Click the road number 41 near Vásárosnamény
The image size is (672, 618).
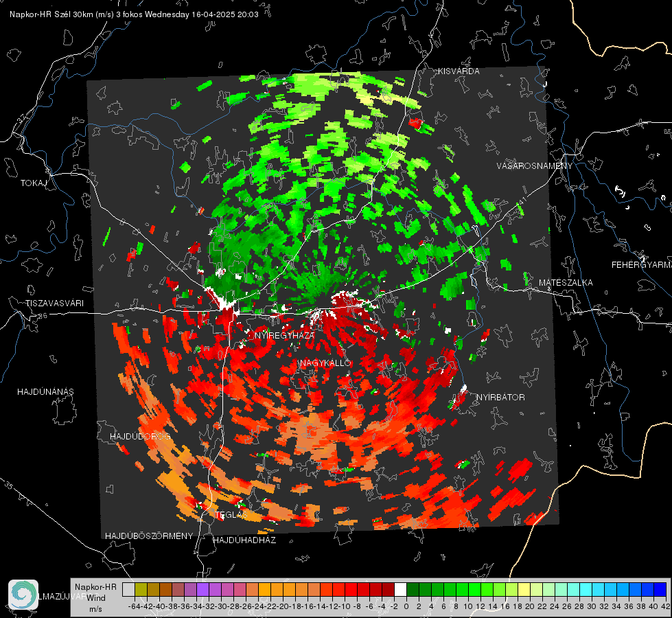[522, 200]
